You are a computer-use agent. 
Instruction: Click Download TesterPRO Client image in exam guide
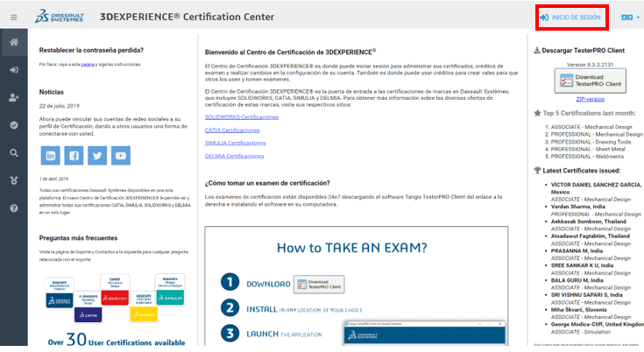point(319,285)
